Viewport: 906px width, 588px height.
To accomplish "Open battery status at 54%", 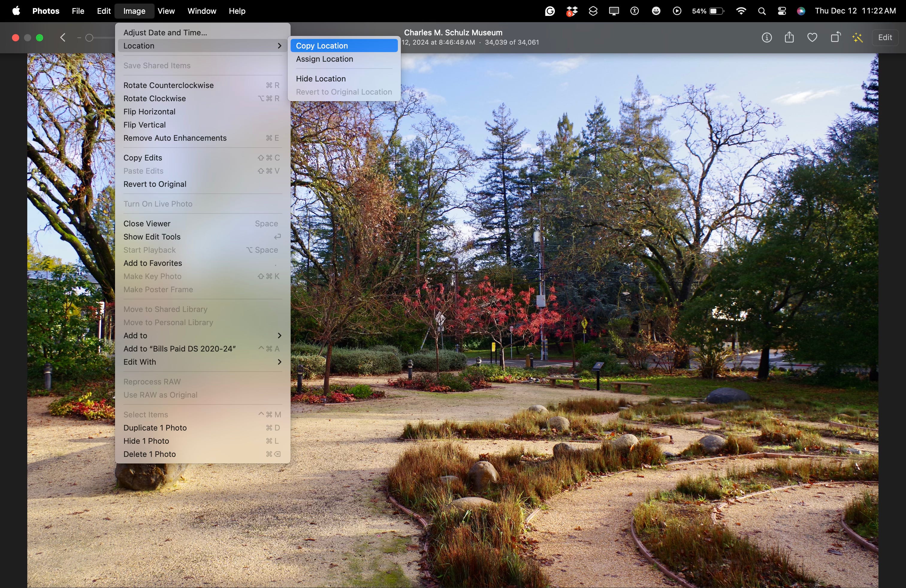I will click(708, 11).
